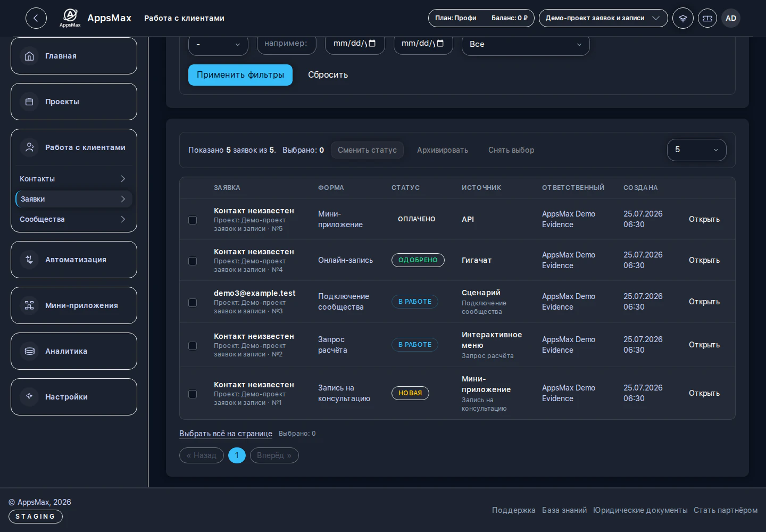Click the Аналитика database icon
Image resolution: width=766 pixels, height=532 pixels.
coord(29,351)
